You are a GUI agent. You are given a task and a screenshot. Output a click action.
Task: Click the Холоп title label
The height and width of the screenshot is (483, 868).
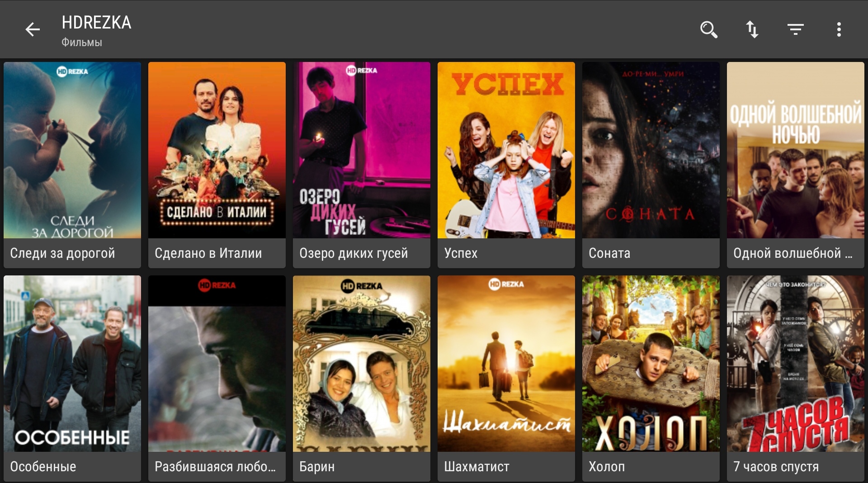607,467
